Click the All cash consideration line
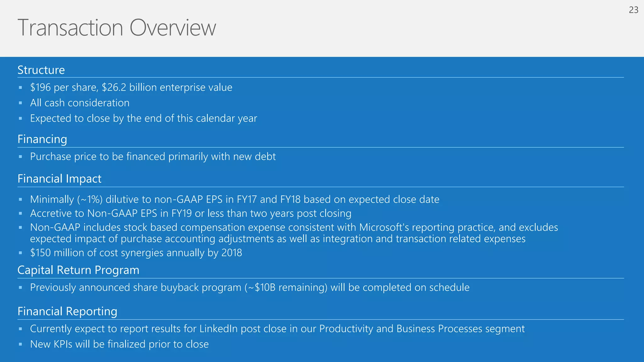This screenshot has width=644, height=362. [x=80, y=103]
